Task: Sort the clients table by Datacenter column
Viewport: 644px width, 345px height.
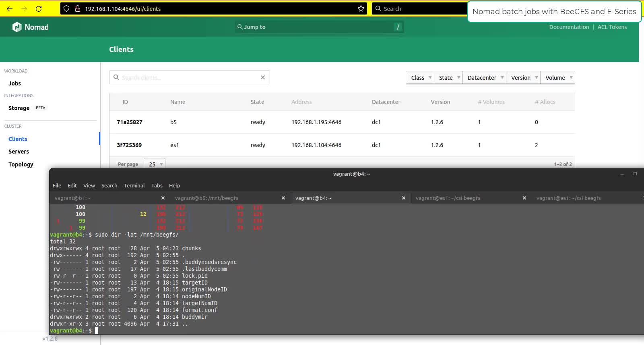Action: (386, 102)
